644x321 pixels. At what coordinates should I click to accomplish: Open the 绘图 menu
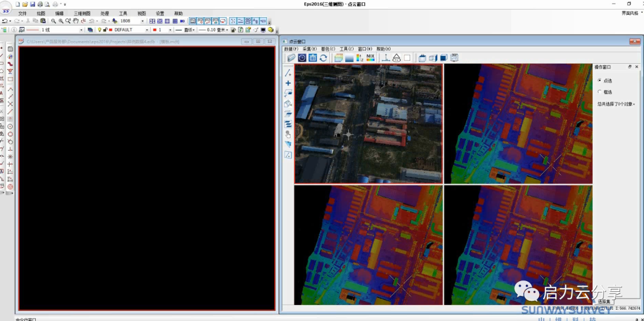[x=41, y=13]
